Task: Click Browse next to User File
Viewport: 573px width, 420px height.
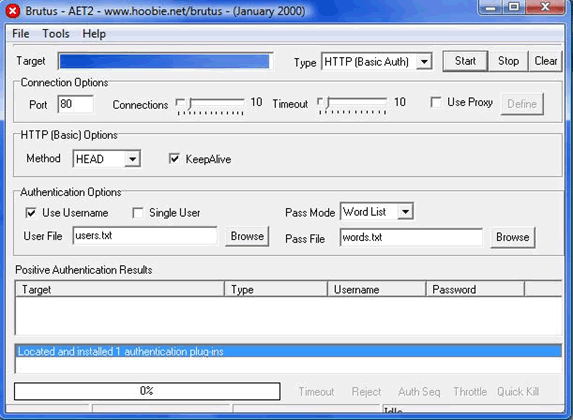Action: (247, 237)
